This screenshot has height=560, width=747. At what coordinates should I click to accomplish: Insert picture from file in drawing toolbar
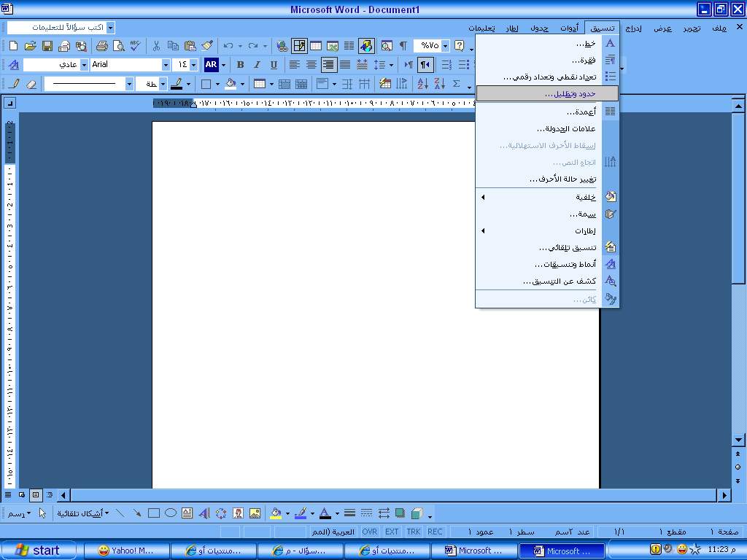(x=255, y=513)
